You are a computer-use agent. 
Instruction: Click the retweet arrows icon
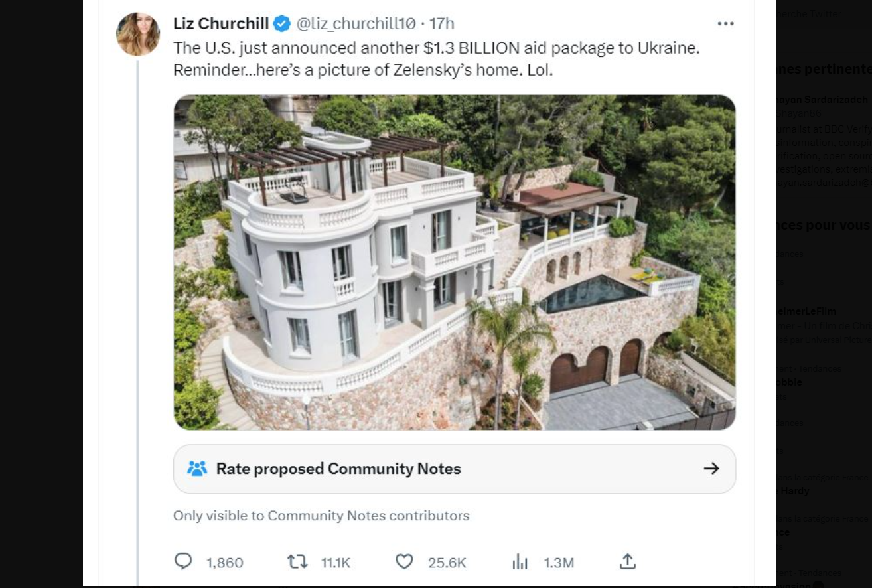297,562
